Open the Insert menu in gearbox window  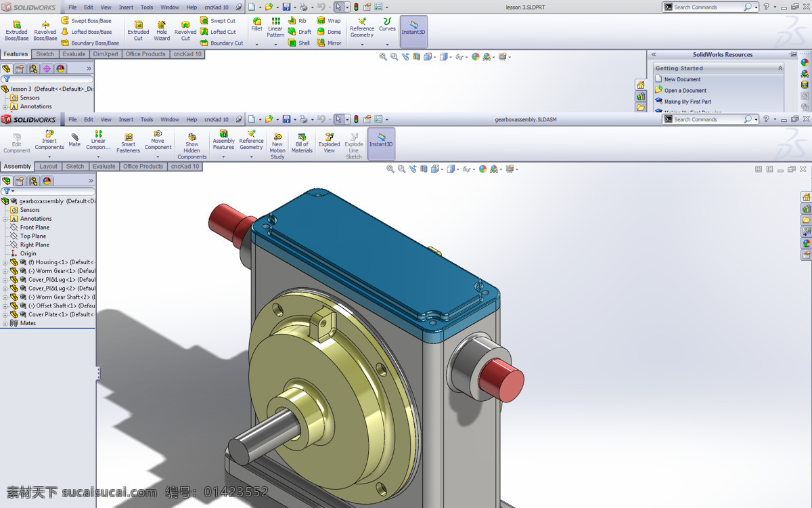coord(126,120)
